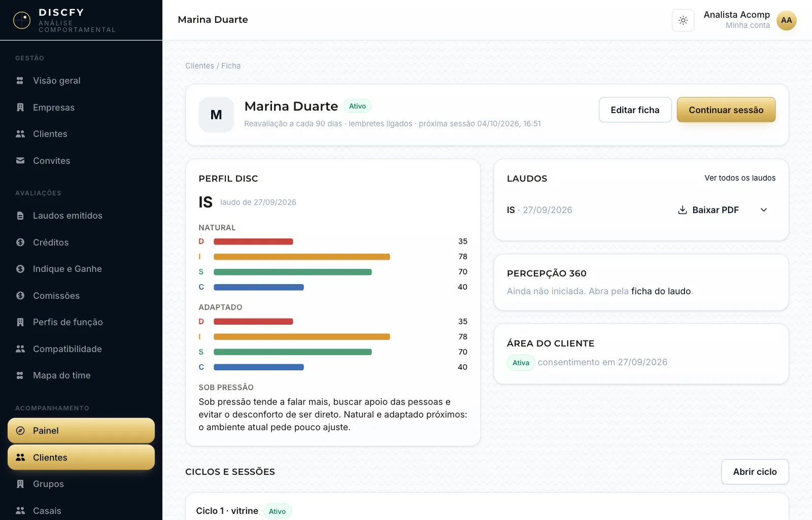The height and width of the screenshot is (520, 812).
Task: Click the Adaptado C blue bar 40
Action: [x=259, y=367]
